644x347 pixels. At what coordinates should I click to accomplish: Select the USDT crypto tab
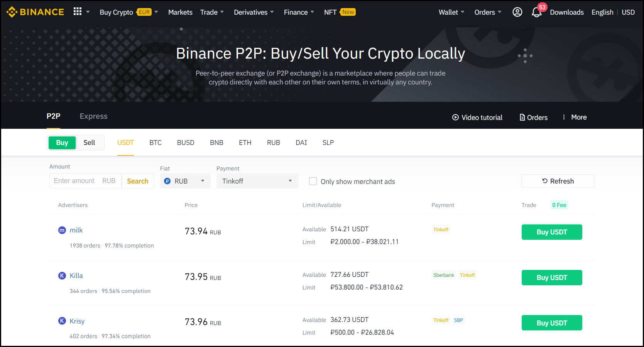tap(125, 143)
